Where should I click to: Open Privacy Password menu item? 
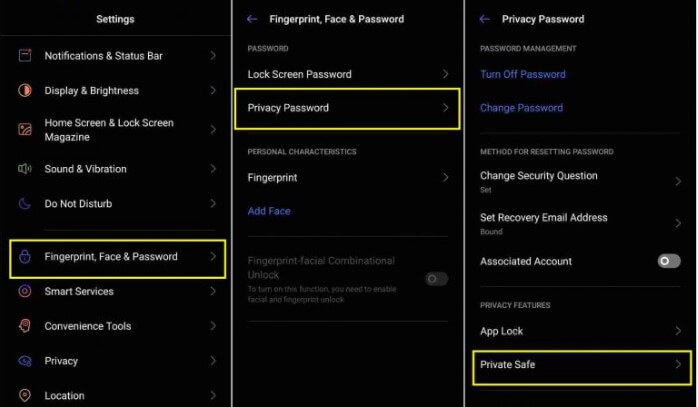coord(347,109)
